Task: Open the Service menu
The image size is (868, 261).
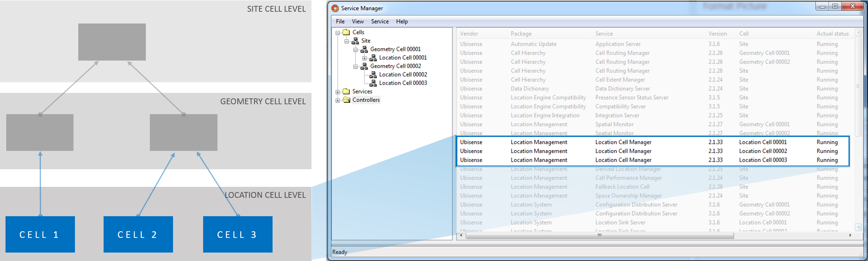Action: click(x=379, y=21)
